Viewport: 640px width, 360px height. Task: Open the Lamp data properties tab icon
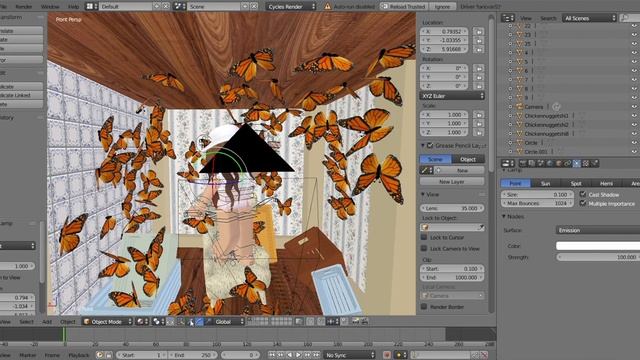[576, 163]
